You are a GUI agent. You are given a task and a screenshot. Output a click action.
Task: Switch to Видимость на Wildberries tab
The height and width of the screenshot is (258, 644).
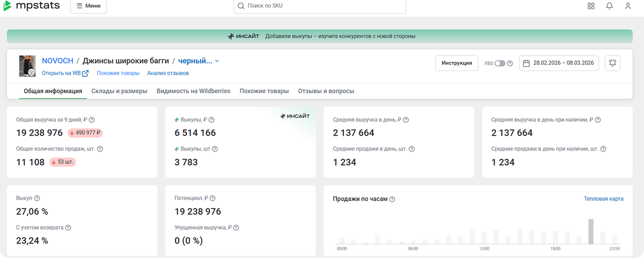click(193, 91)
